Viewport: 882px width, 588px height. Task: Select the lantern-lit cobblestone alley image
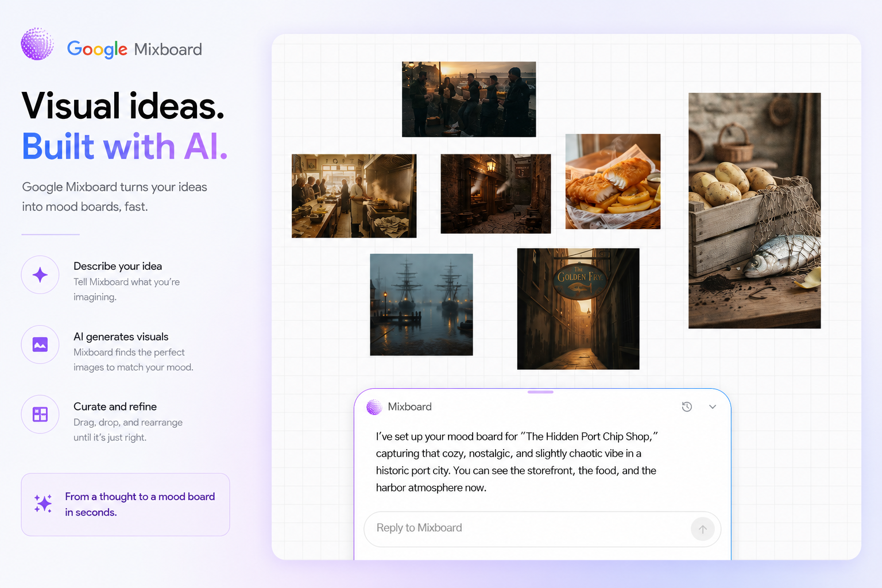(496, 194)
